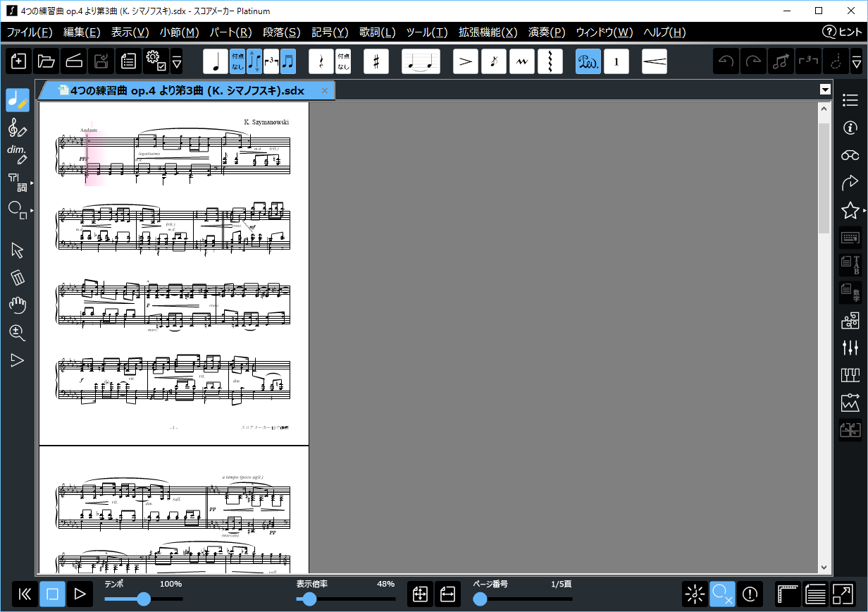Image resolution: width=868 pixels, height=612 pixels.
Task: Expand the file toolbar overflow arrow
Action: (x=177, y=62)
